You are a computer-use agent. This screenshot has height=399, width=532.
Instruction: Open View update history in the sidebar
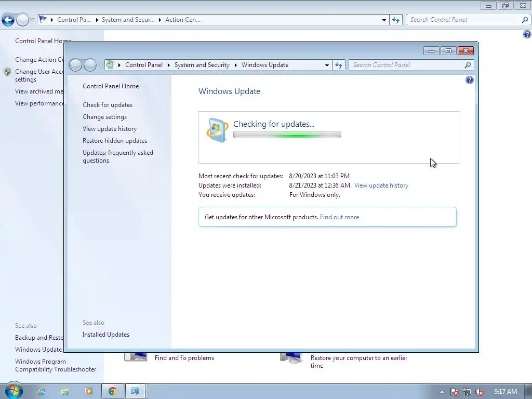(110, 129)
